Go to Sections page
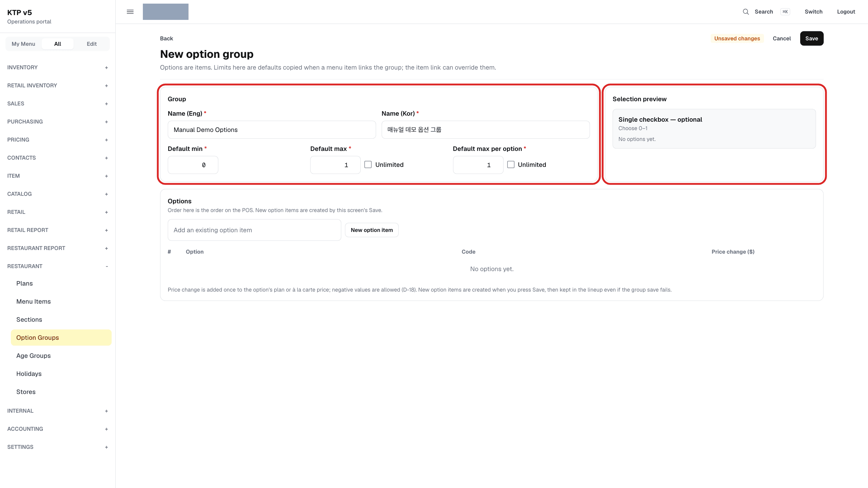Image resolution: width=868 pixels, height=488 pixels. [x=61, y=320]
